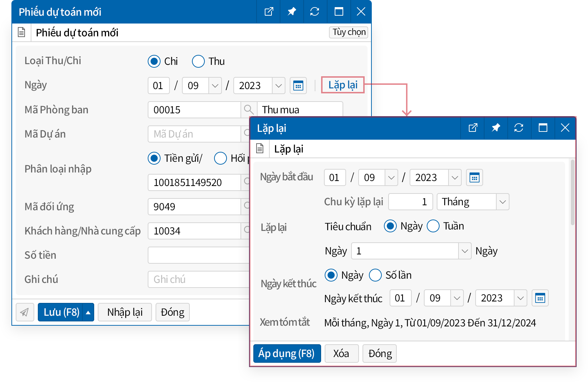Select Số lần for Ngày kết thúc
This screenshot has height=382, width=588.
(375, 275)
